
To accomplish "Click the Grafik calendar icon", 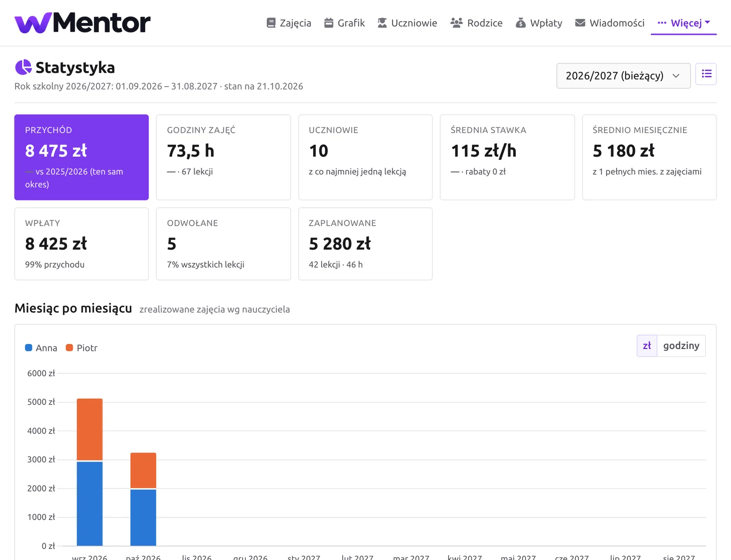I will click(x=328, y=23).
